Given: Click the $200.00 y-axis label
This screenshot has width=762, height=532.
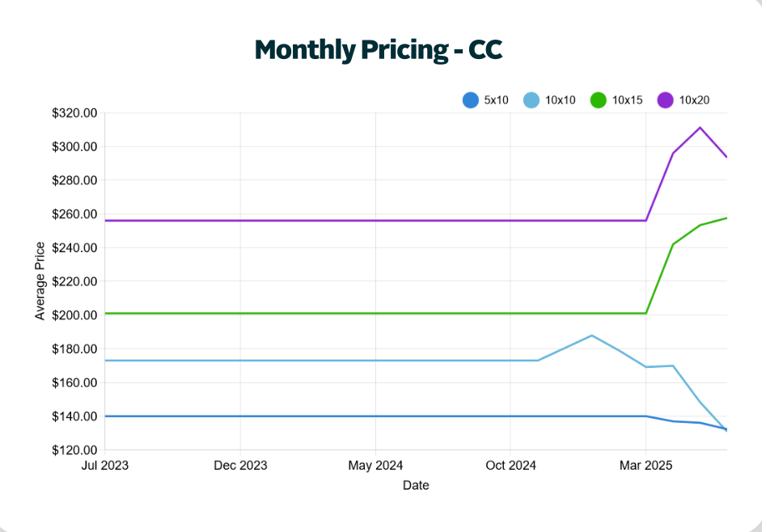Looking at the screenshot, I should [x=74, y=315].
